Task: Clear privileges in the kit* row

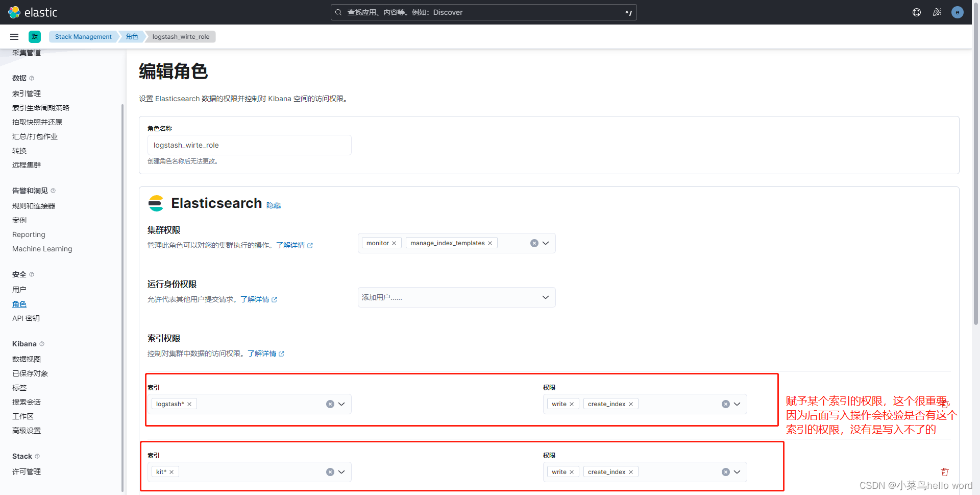Action: tap(725, 472)
